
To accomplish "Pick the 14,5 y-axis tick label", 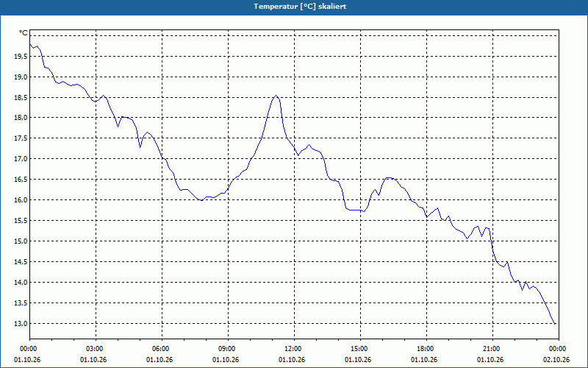I will tap(21, 262).
